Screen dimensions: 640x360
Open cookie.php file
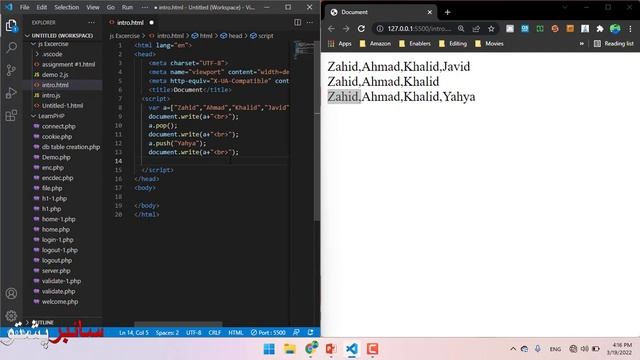57,137
